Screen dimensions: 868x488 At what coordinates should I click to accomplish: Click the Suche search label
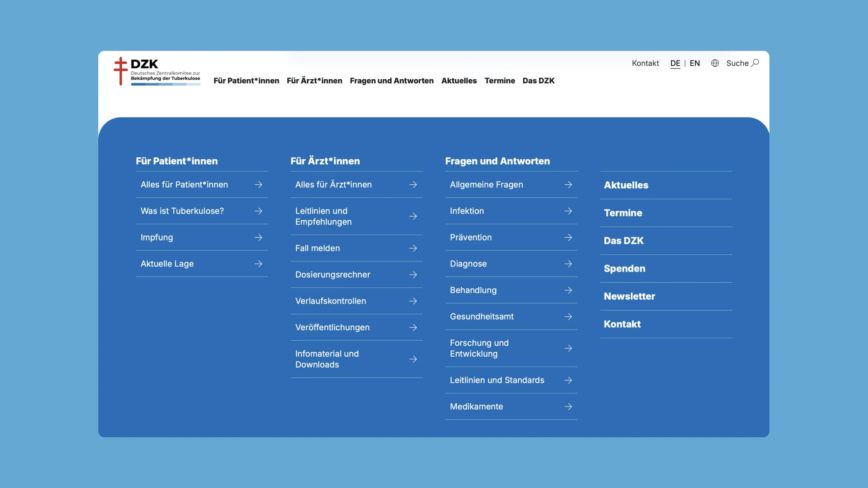(x=737, y=63)
